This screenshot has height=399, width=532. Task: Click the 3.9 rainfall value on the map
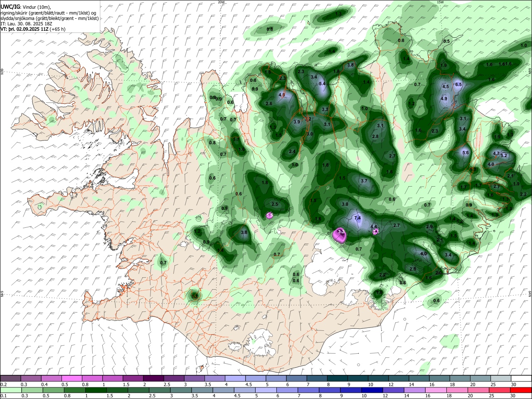tap(297, 122)
